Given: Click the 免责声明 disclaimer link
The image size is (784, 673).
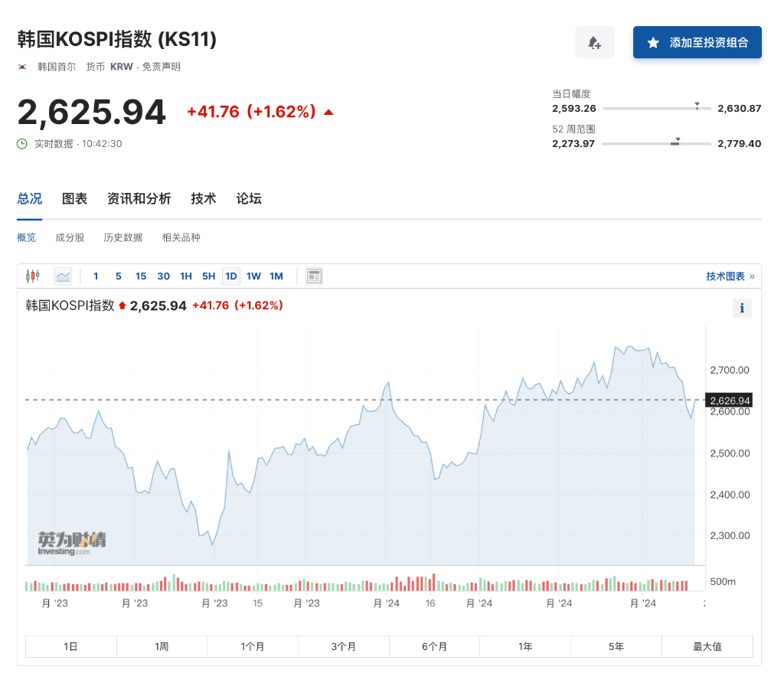Looking at the screenshot, I should [x=161, y=67].
